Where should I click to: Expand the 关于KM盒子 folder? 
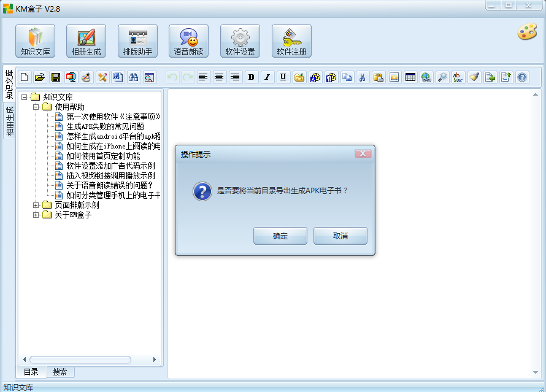(36, 215)
